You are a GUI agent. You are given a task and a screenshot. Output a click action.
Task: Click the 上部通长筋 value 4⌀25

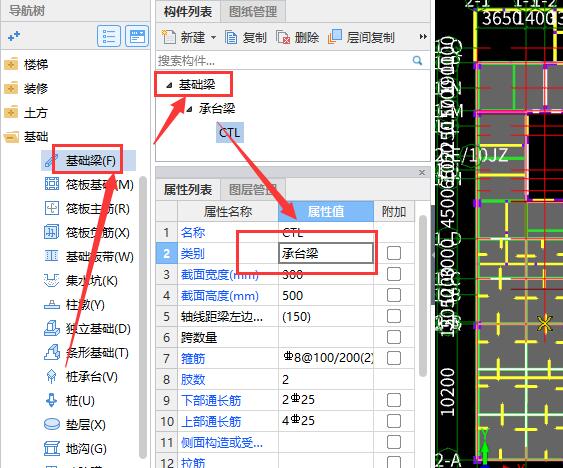click(x=326, y=421)
